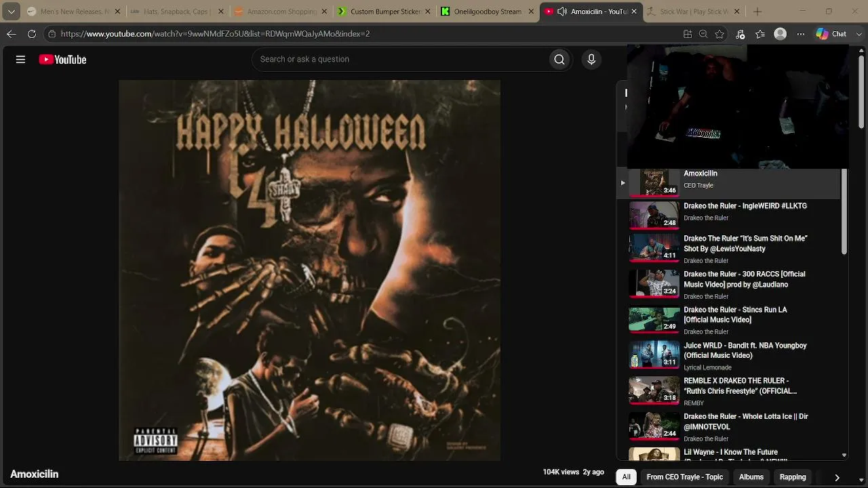Expand the tab search dropdown arrow
Viewport: 868px width, 488px height.
(x=12, y=12)
